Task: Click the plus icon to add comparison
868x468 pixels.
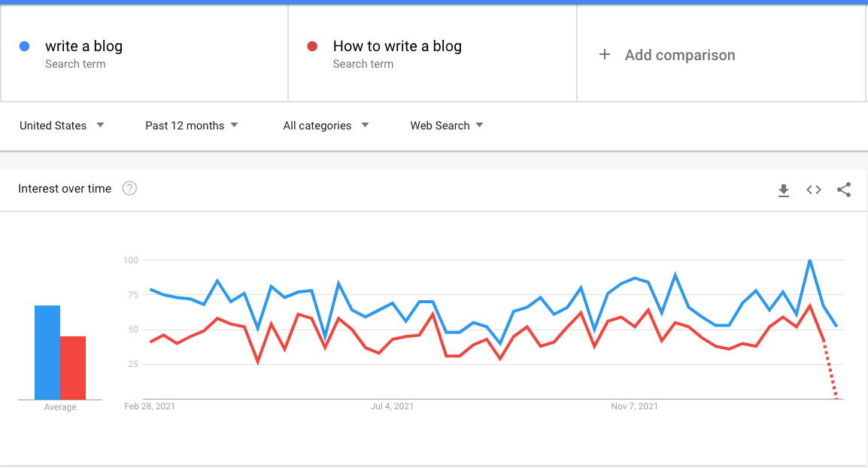Action: coord(604,55)
